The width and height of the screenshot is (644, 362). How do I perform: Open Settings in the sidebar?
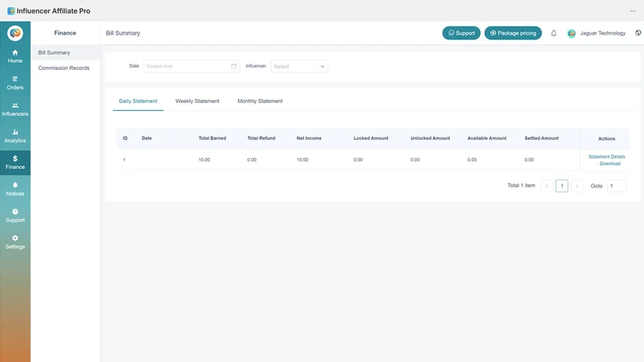14,242
